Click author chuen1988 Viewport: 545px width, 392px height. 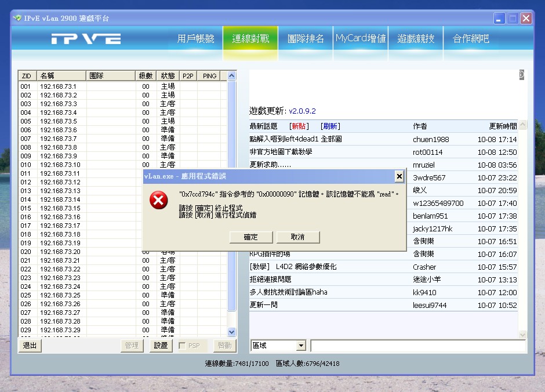click(431, 139)
